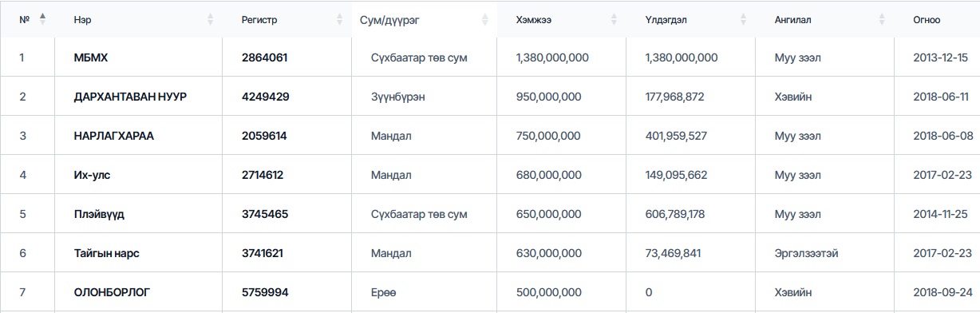Viewport: 980px width, 313px height.
Task: Select date cell 2018-09-24
Action: pos(941,292)
